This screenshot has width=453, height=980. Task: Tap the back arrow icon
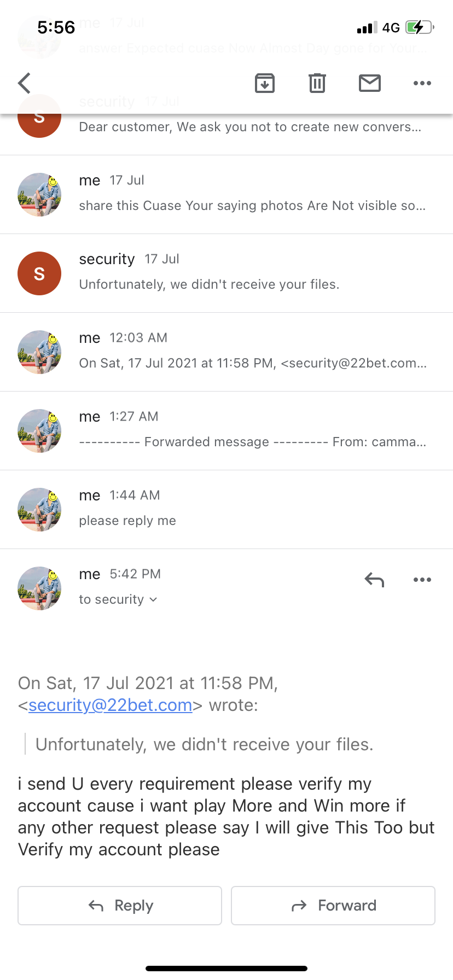[25, 83]
